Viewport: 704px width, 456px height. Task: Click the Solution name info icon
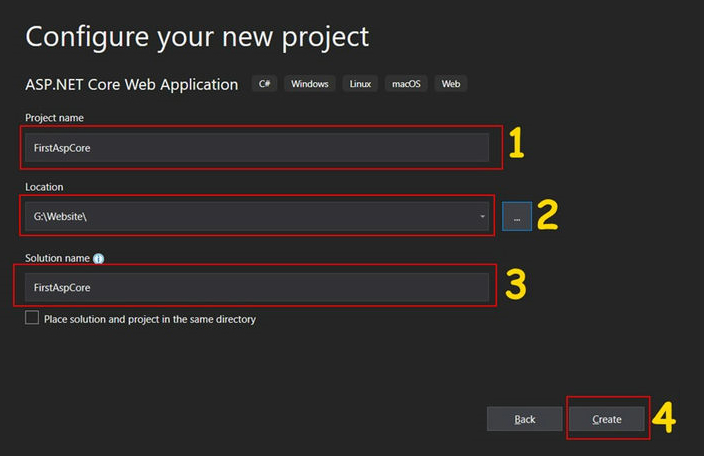point(99,258)
